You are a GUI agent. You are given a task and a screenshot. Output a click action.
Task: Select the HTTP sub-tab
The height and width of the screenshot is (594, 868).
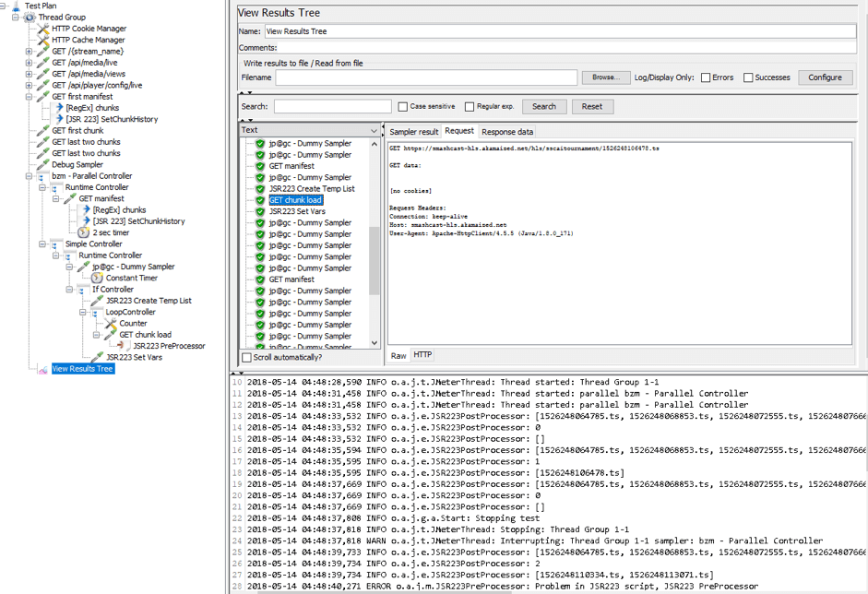pyautogui.click(x=422, y=355)
